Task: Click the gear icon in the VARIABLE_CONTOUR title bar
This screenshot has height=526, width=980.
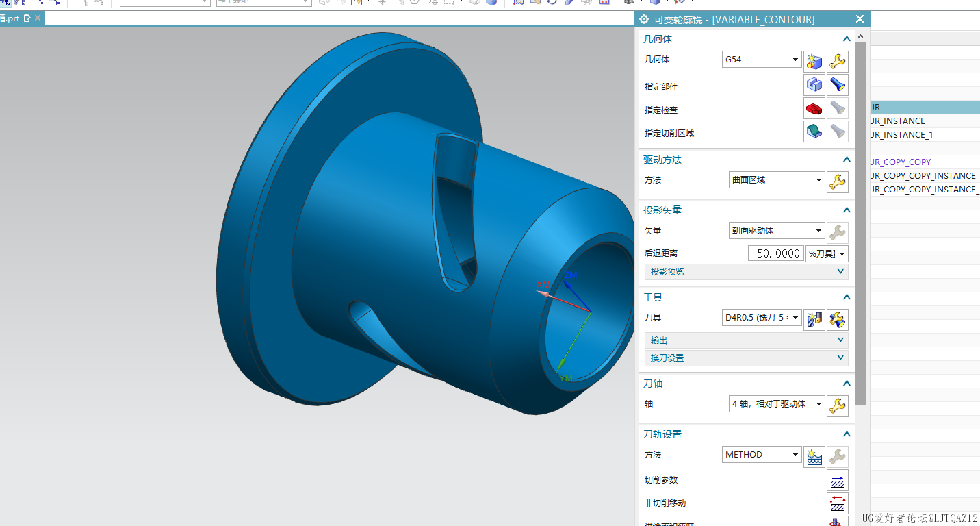Action: point(644,20)
